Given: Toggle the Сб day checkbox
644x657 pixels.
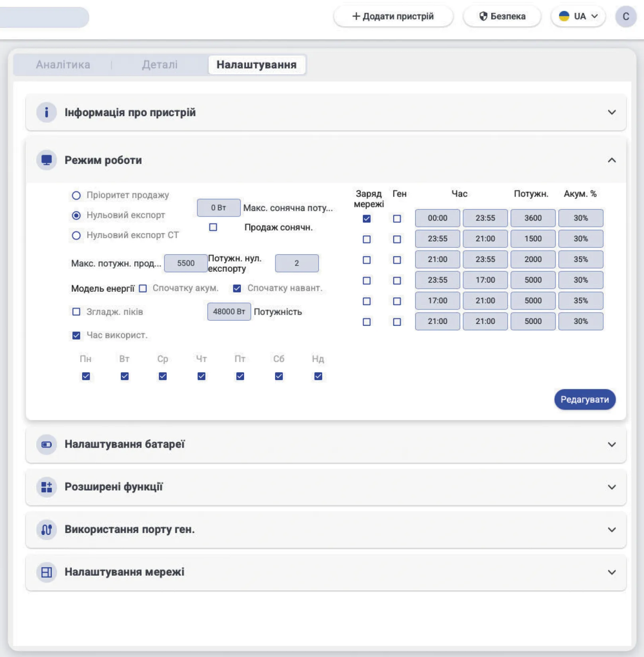Looking at the screenshot, I should 279,376.
